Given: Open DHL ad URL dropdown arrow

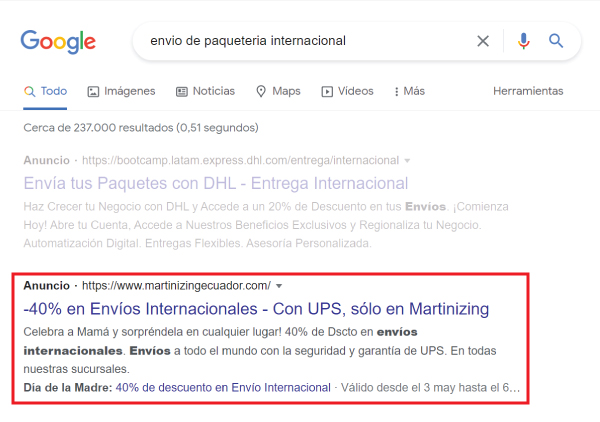Looking at the screenshot, I should [407, 161].
